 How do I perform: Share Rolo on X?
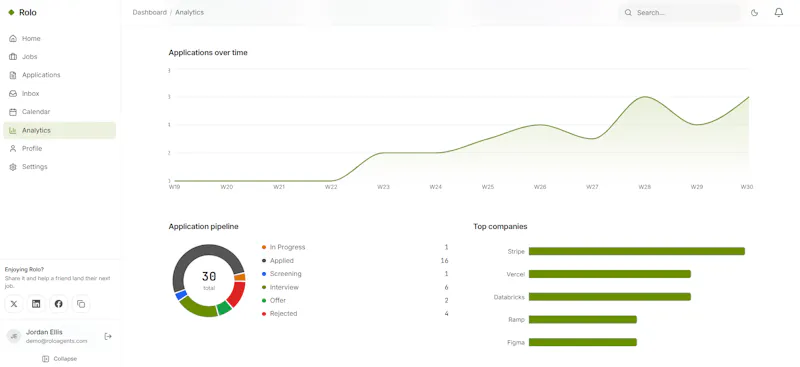pos(14,304)
